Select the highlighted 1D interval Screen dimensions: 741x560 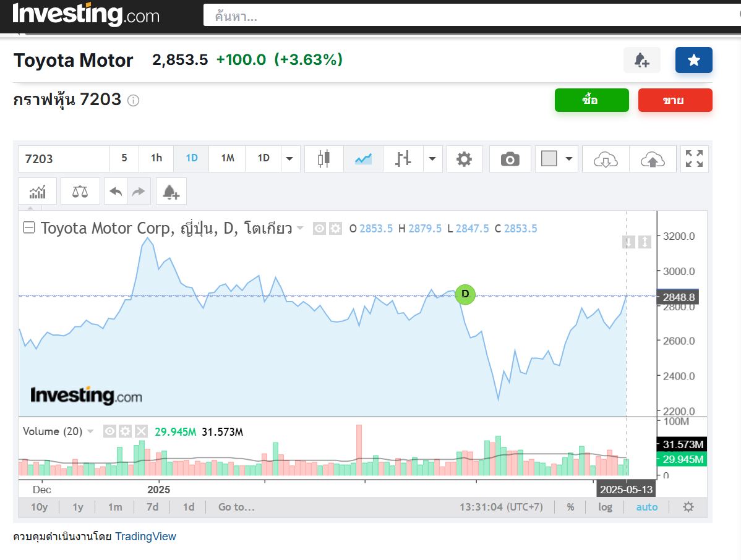coord(191,158)
